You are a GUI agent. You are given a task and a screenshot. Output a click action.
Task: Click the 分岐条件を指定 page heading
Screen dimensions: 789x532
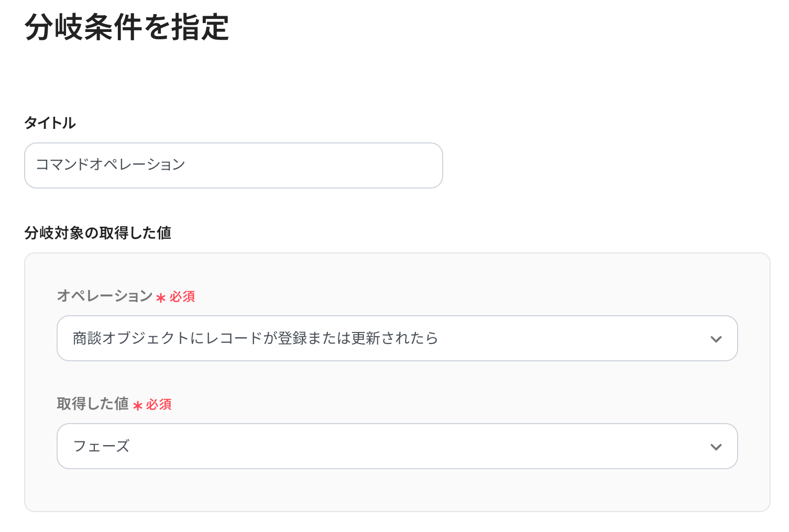point(127,27)
